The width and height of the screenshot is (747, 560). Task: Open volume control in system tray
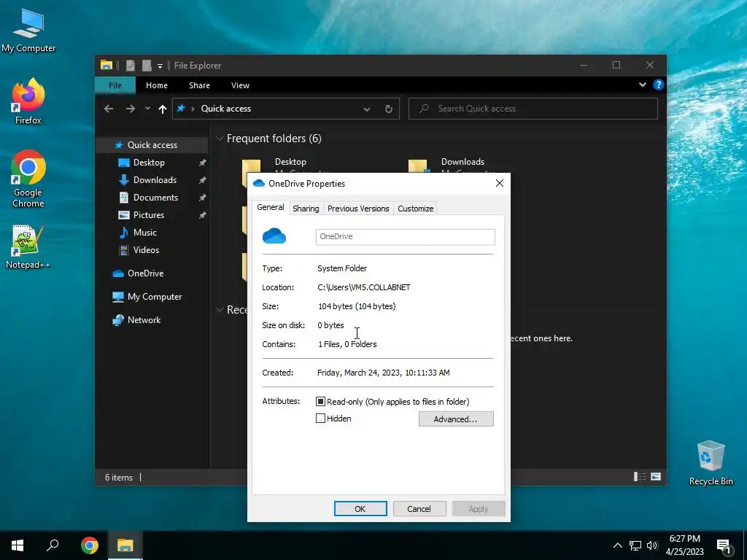point(652,545)
